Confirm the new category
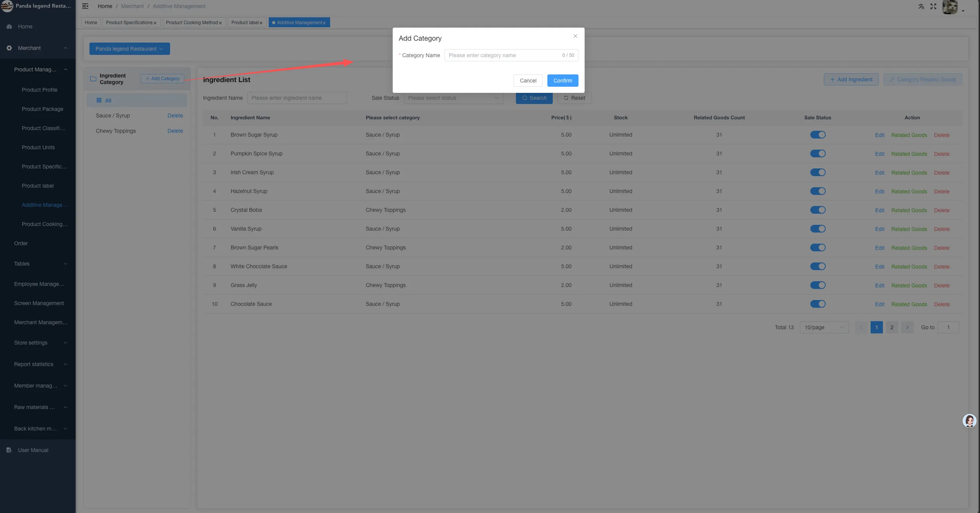The width and height of the screenshot is (980, 513). coord(563,81)
